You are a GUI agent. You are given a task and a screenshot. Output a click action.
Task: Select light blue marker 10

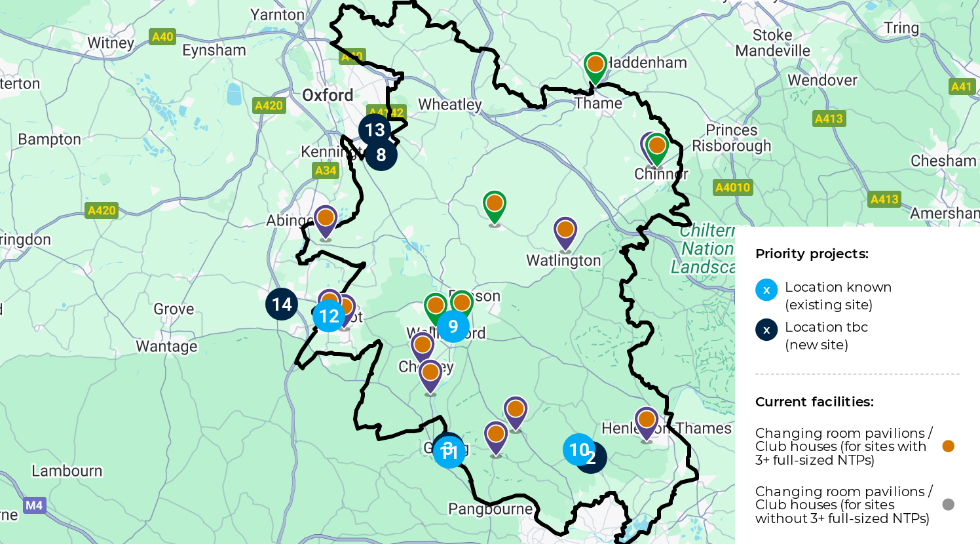pos(578,450)
